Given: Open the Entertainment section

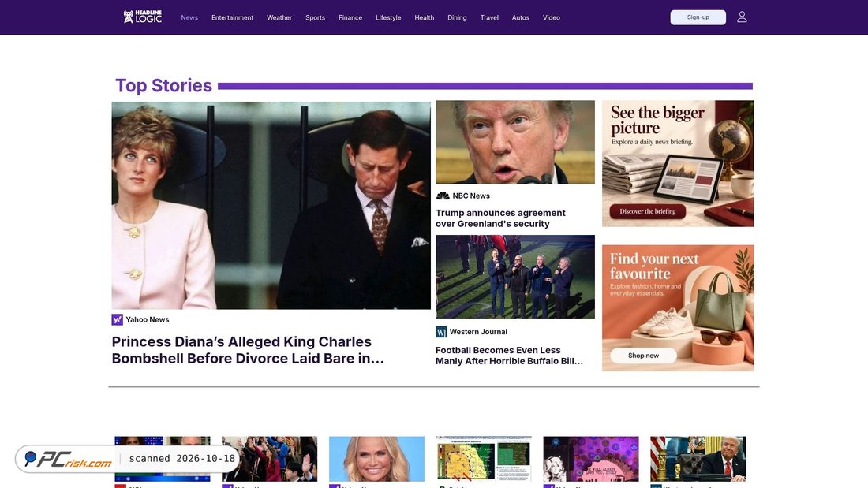Looking at the screenshot, I should pyautogui.click(x=233, y=17).
